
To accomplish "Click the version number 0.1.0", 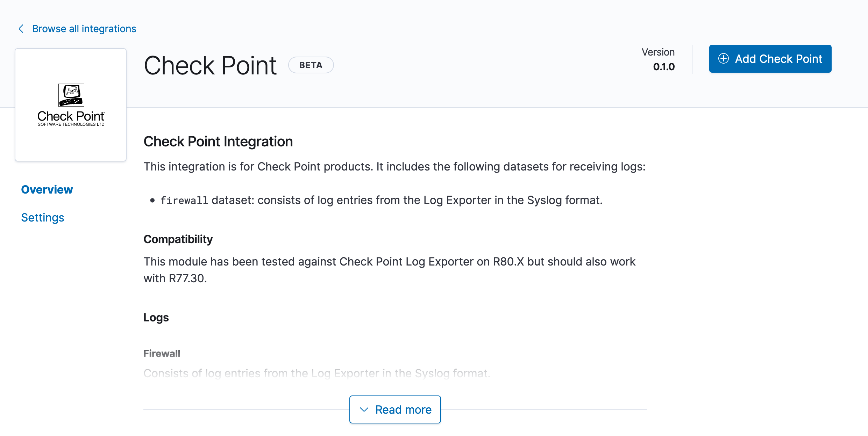I will [x=663, y=67].
